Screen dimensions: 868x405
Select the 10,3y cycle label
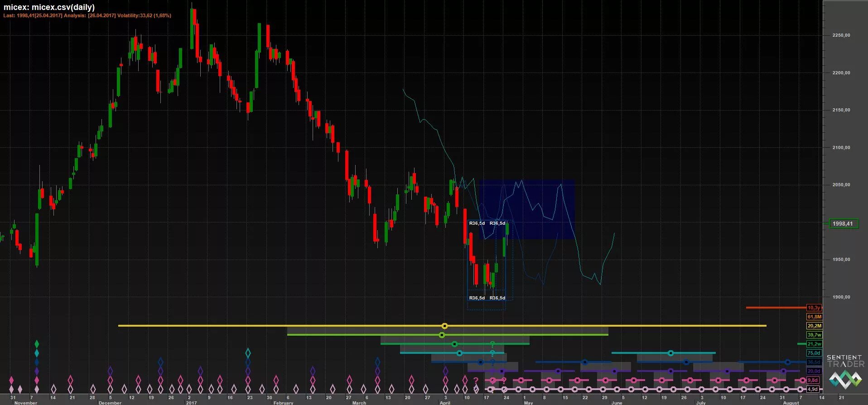pos(814,308)
